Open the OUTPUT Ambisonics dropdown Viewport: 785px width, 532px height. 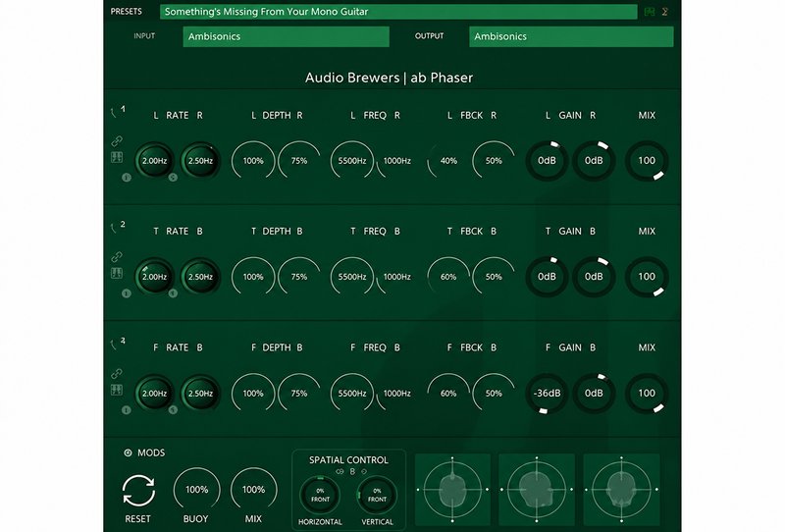point(571,36)
